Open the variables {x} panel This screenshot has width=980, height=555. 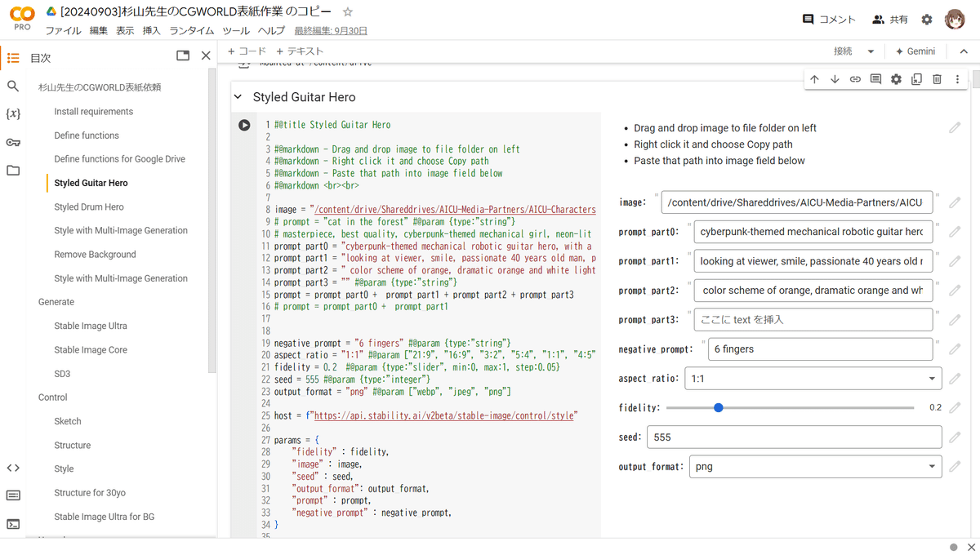click(x=13, y=114)
